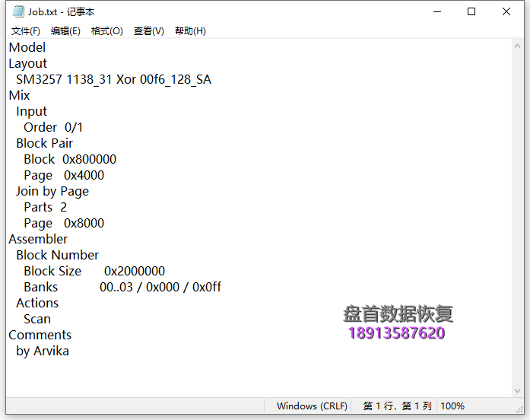Screen dimensions: 530x420
Task: Click the 'SM3257 1138_31 Xor 00f6_128_SA' line
Action: (113, 79)
